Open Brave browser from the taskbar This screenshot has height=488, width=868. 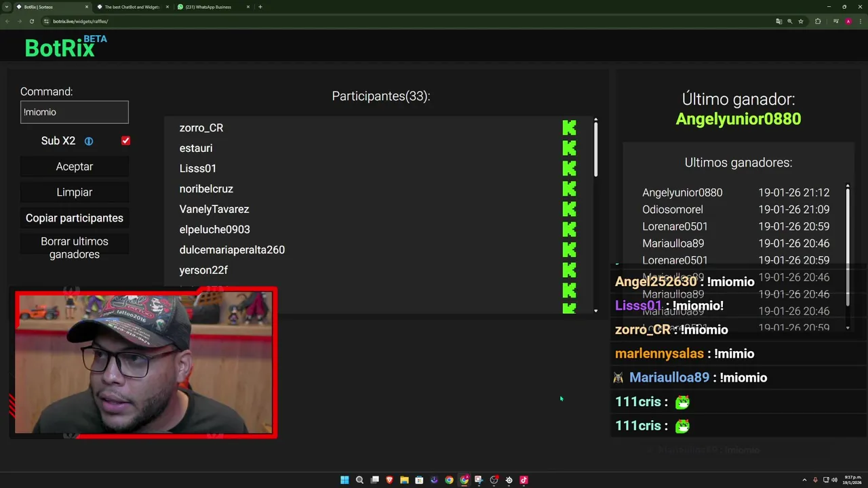point(389,480)
